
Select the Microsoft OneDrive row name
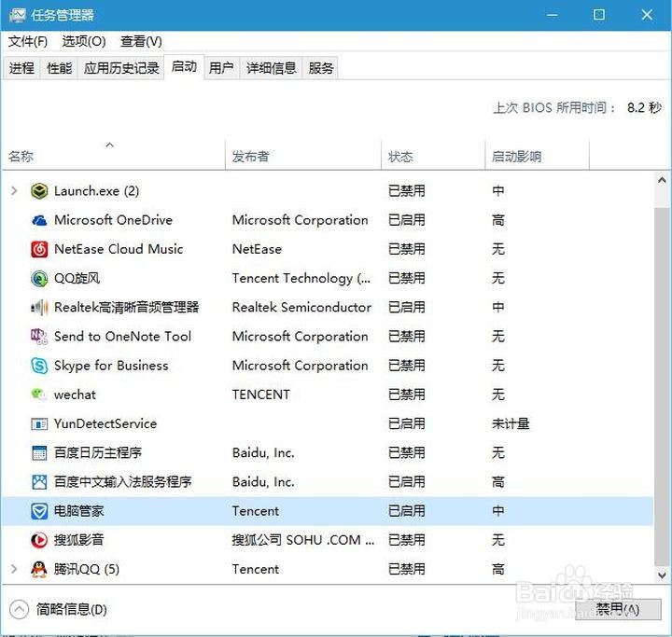coord(113,220)
